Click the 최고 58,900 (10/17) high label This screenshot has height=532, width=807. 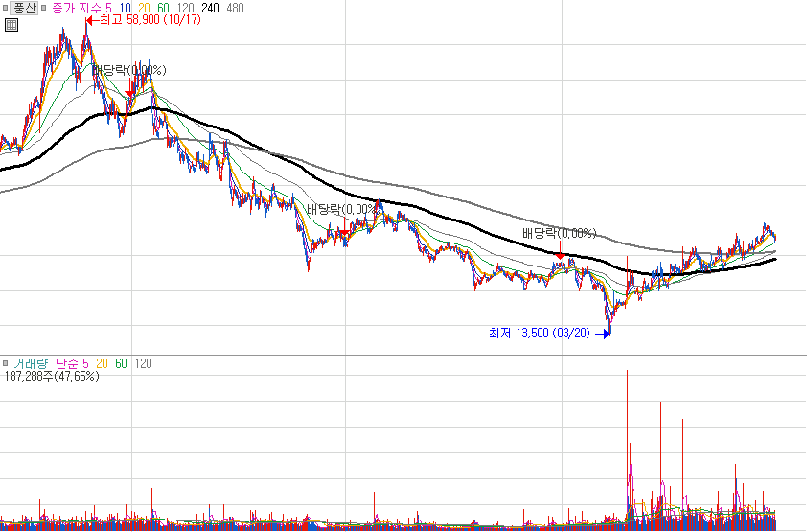click(x=150, y=20)
